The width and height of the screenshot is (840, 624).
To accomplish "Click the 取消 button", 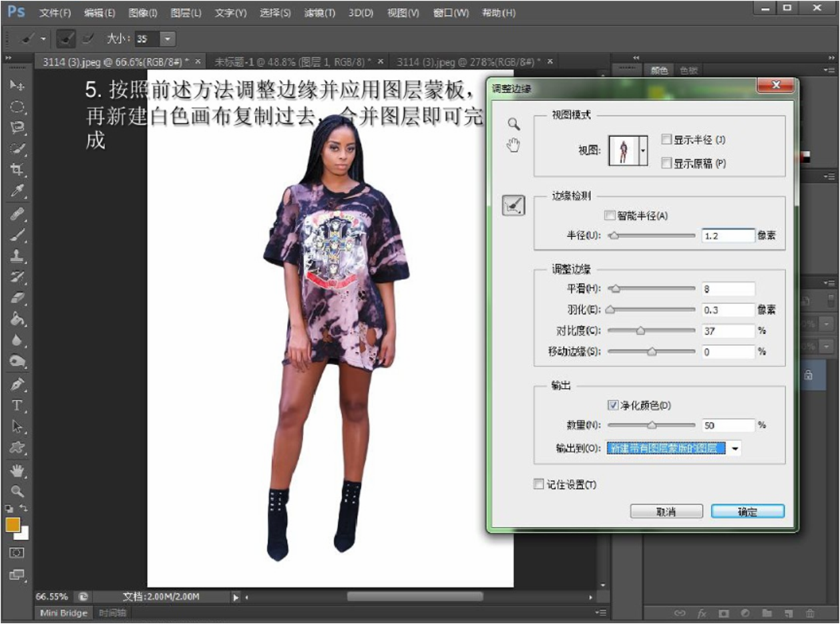I will tap(666, 512).
